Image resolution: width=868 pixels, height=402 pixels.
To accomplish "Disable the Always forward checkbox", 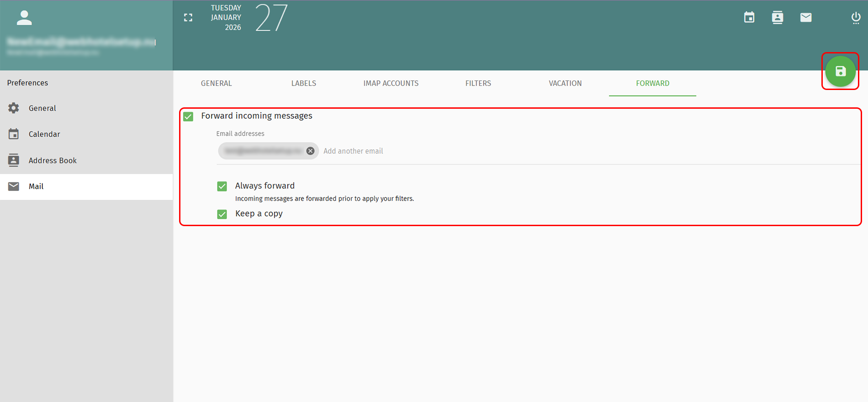I will pyautogui.click(x=222, y=186).
